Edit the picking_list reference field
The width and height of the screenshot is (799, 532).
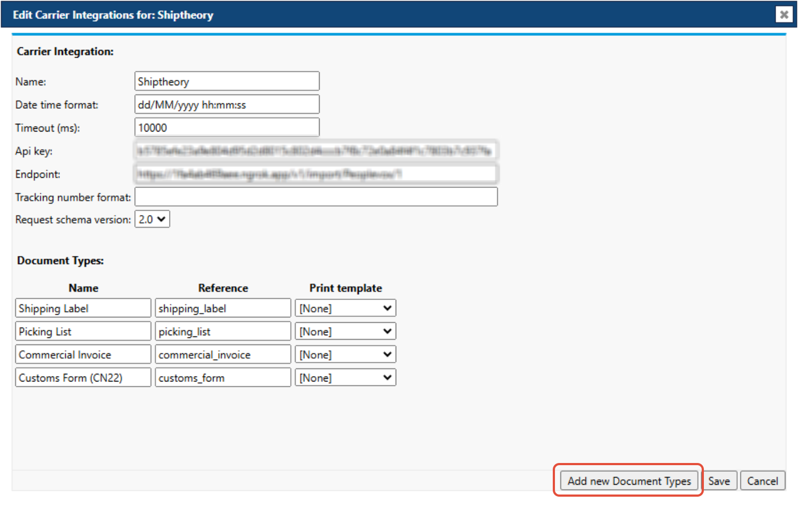coord(223,331)
